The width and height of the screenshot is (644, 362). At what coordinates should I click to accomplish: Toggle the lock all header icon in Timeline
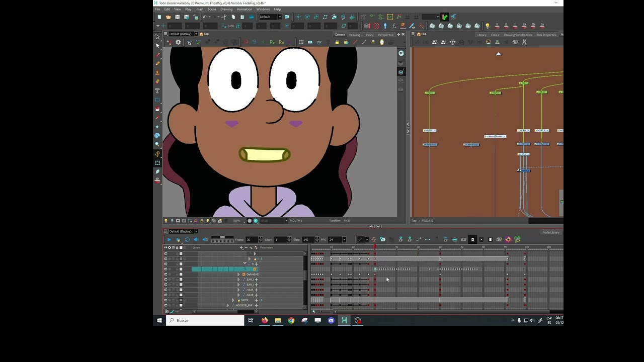pos(177,247)
